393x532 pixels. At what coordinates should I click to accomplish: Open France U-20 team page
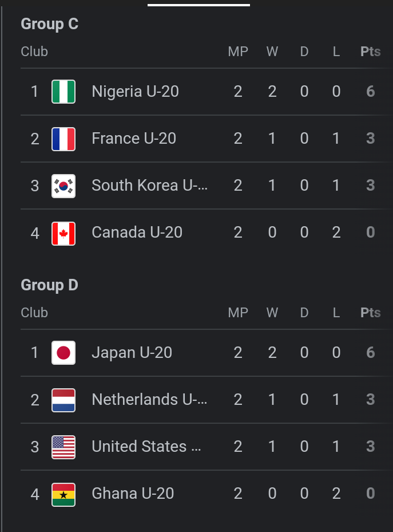coord(134,139)
